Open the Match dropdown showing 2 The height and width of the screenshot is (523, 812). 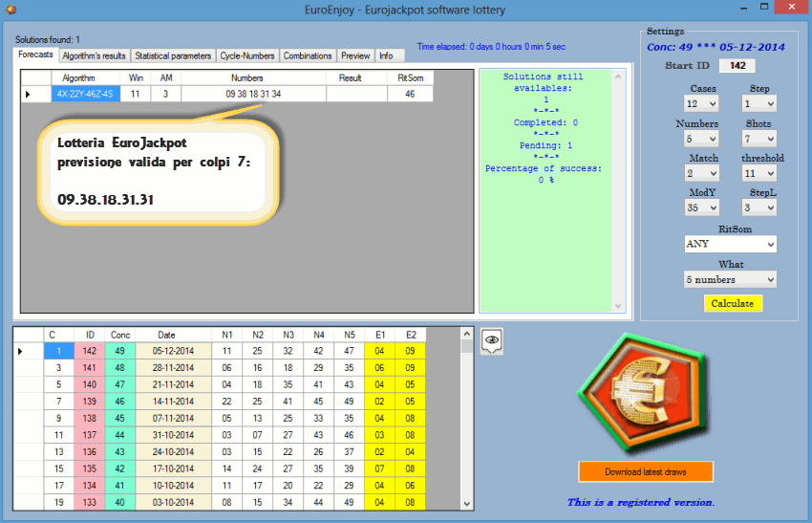coord(701,173)
